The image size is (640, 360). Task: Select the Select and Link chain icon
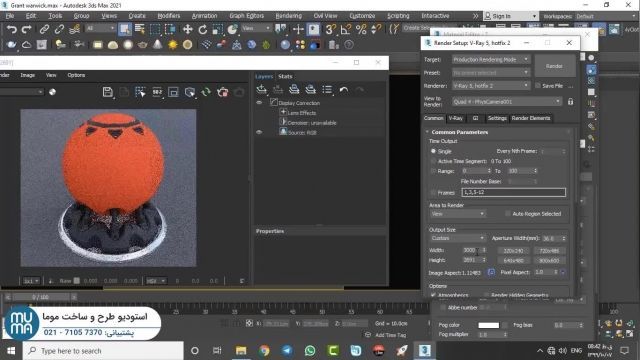click(44, 29)
